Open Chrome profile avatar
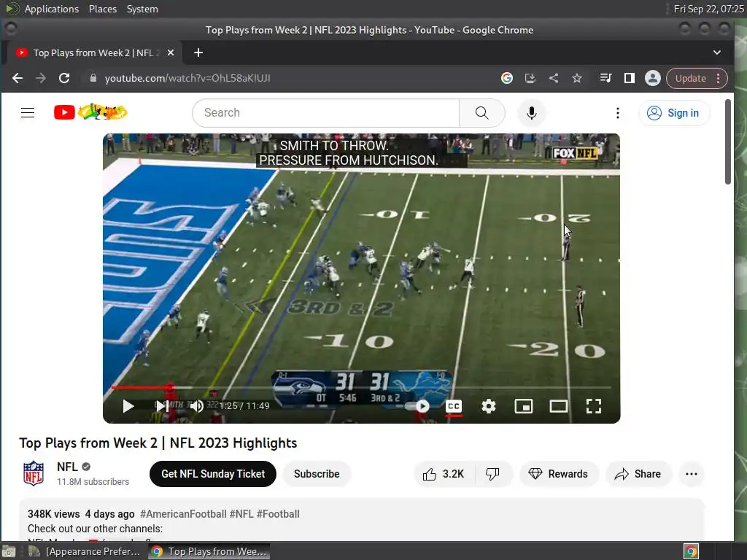 (653, 78)
